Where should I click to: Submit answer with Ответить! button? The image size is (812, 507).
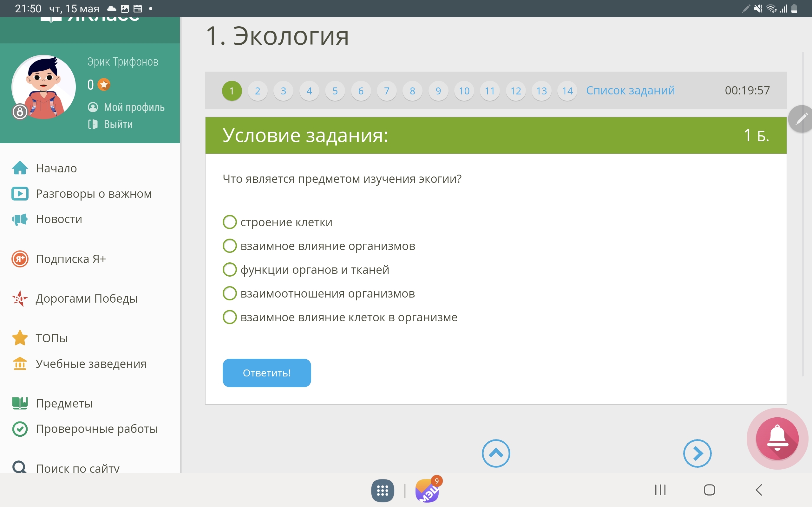267,373
